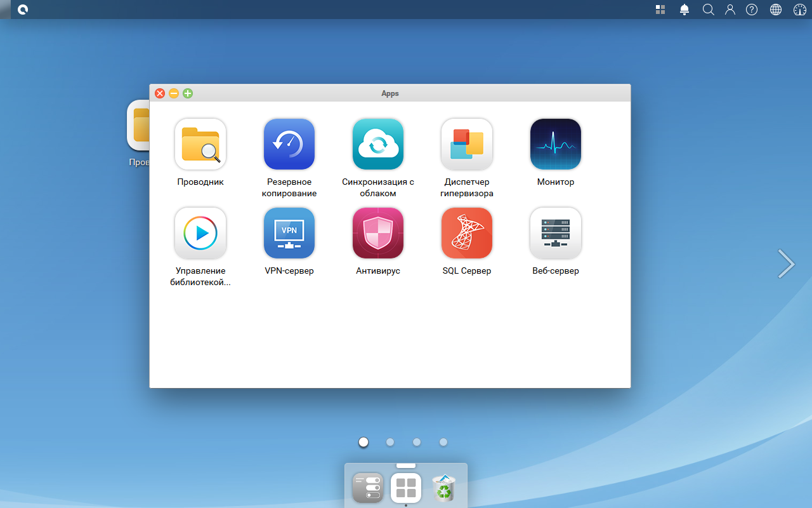The image size is (812, 508).
Task: Switch to the fourth desktop page dot
Action: pyautogui.click(x=443, y=442)
